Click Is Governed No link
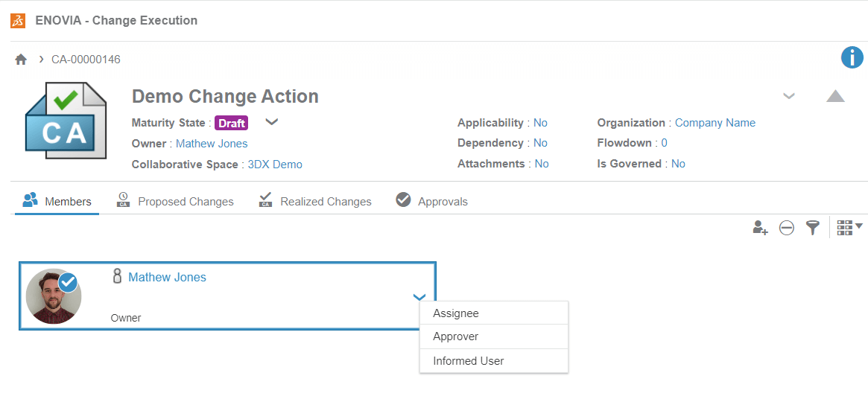This screenshot has height=399, width=868. pyautogui.click(x=678, y=164)
